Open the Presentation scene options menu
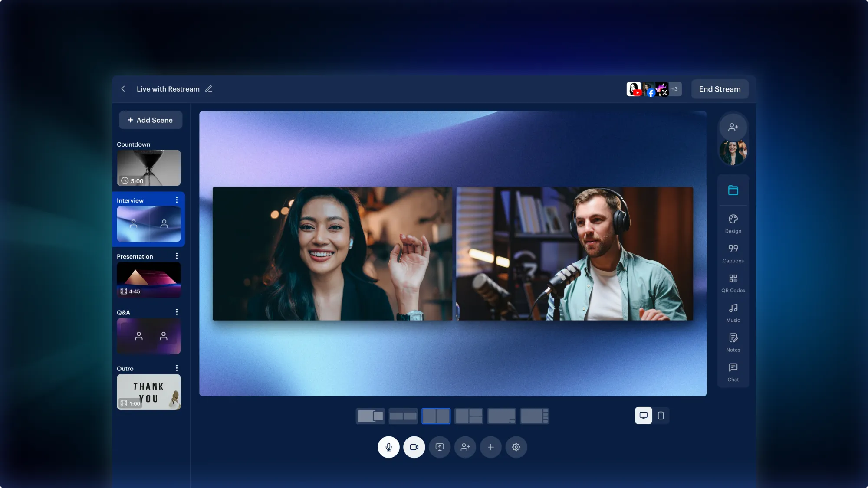The width and height of the screenshot is (868, 488). [177, 256]
